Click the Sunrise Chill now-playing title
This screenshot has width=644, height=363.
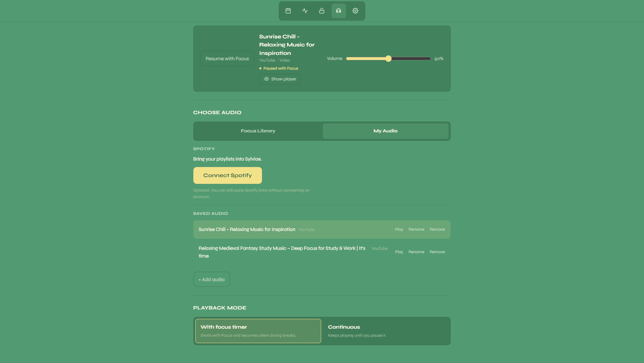coord(287,45)
